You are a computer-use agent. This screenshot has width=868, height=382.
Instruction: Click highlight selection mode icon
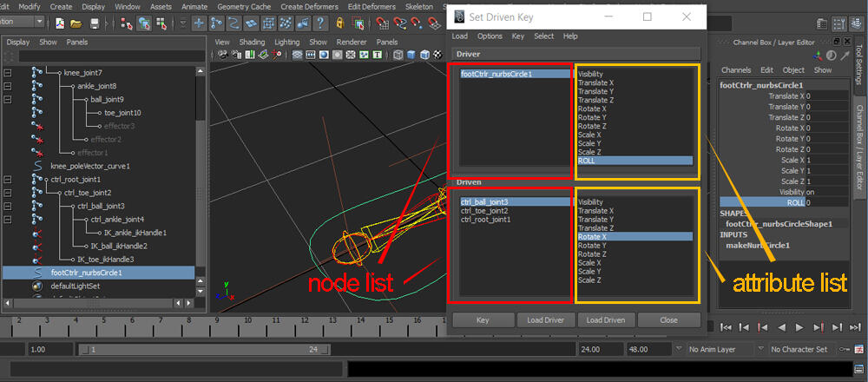point(358,23)
